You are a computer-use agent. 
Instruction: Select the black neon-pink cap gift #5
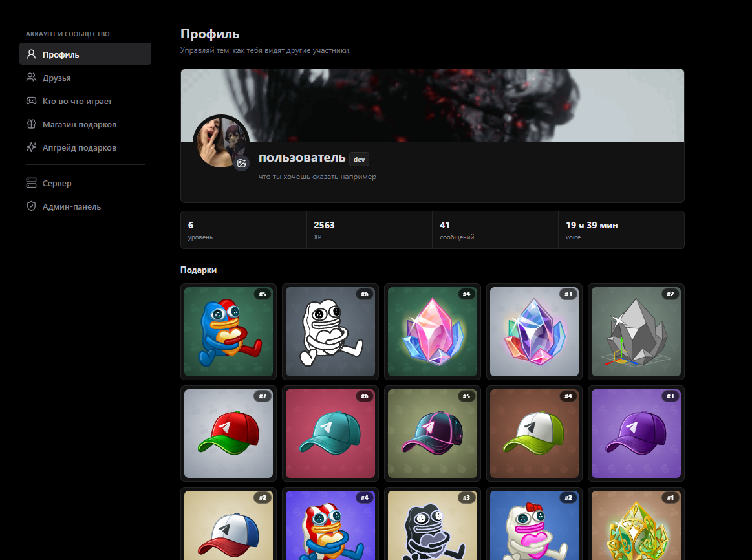(x=432, y=433)
